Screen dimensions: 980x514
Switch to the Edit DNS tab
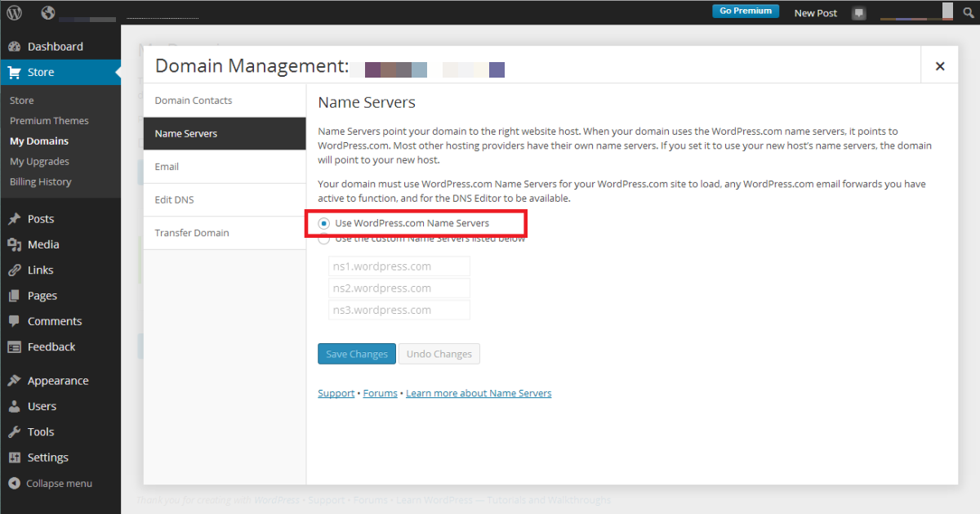tap(225, 199)
